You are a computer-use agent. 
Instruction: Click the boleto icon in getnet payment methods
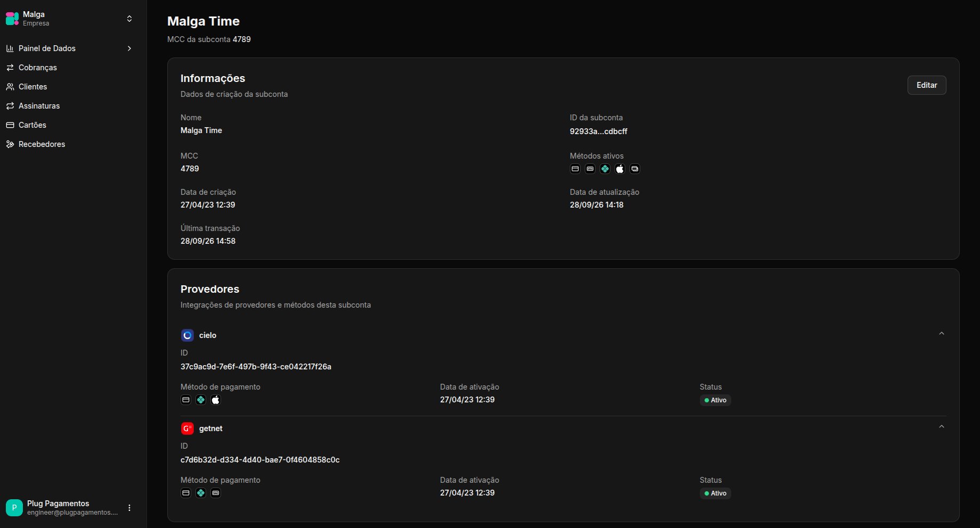point(216,493)
